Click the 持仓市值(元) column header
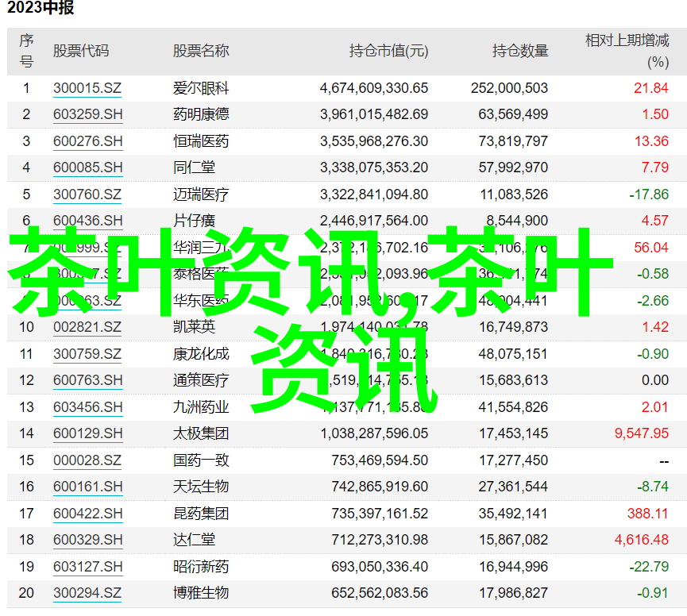 (x=388, y=51)
